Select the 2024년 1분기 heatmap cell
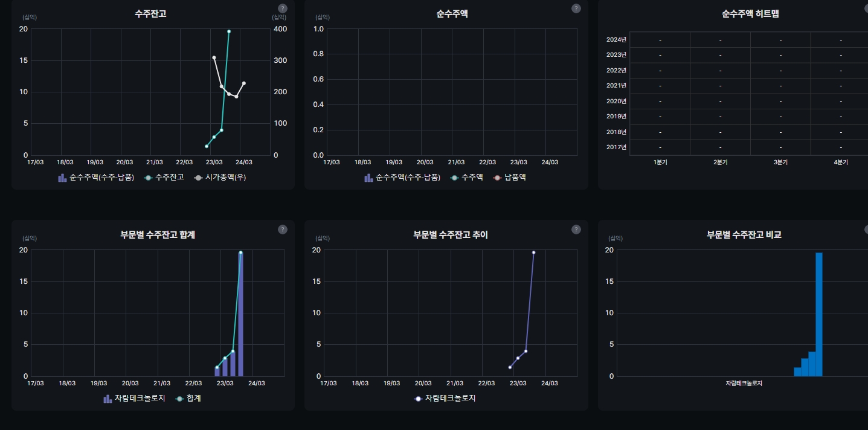The height and width of the screenshot is (430, 868). [x=660, y=40]
